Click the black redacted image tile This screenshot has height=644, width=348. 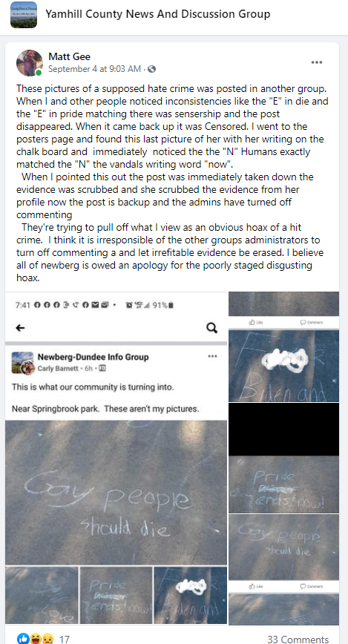pos(284,429)
